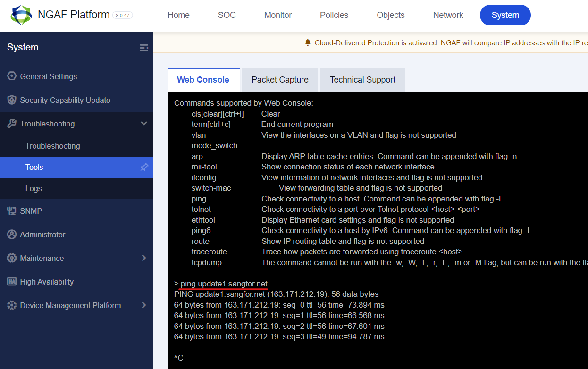The width and height of the screenshot is (588, 369).
Task: Click the 'ifconfig' command in console list
Action: tap(204, 177)
